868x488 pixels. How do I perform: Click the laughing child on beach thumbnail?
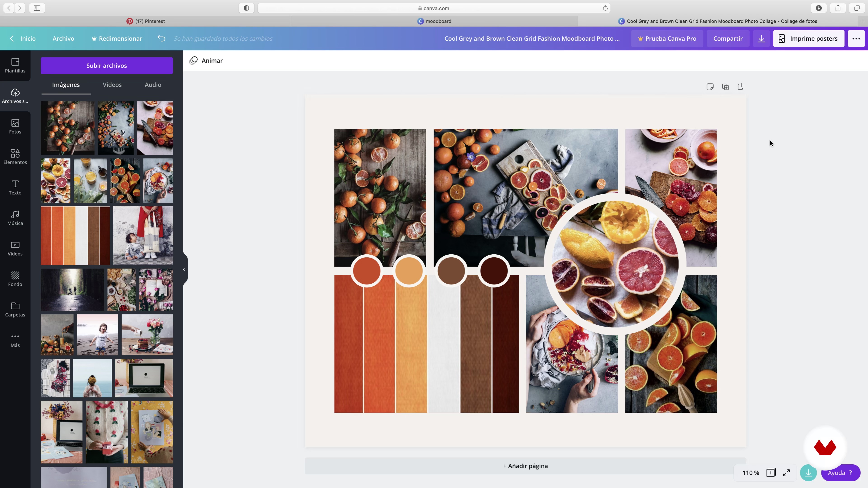point(97,335)
